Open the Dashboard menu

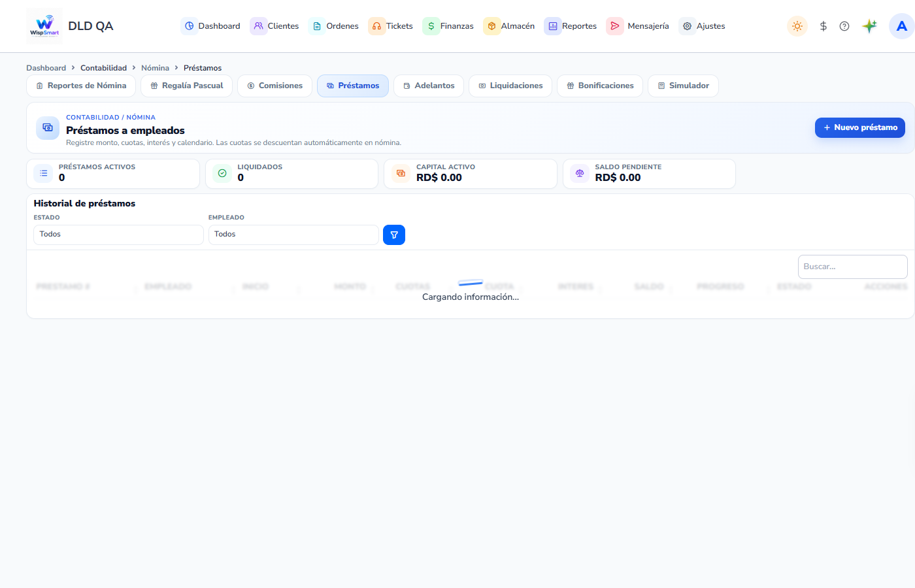[x=210, y=26]
